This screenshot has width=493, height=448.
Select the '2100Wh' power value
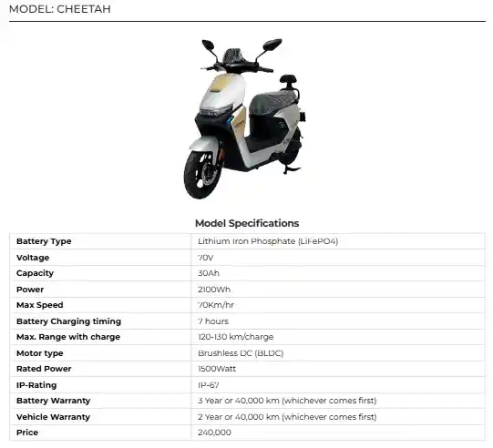[214, 290]
